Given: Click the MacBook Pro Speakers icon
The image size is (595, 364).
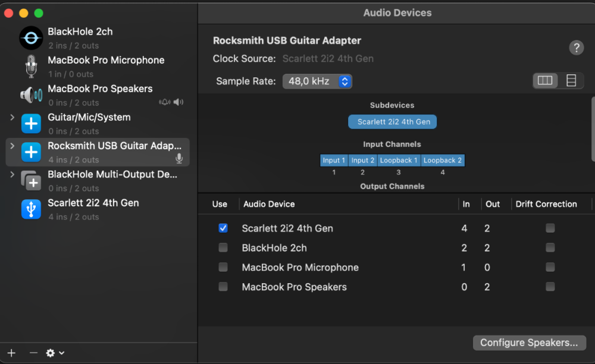Looking at the screenshot, I should [x=31, y=95].
